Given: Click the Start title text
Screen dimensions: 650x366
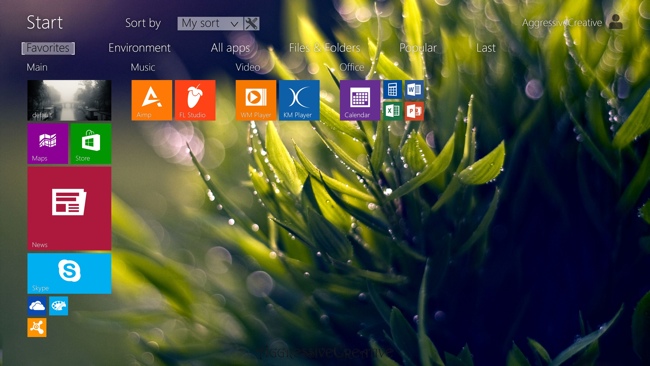Looking at the screenshot, I should click(x=45, y=22).
